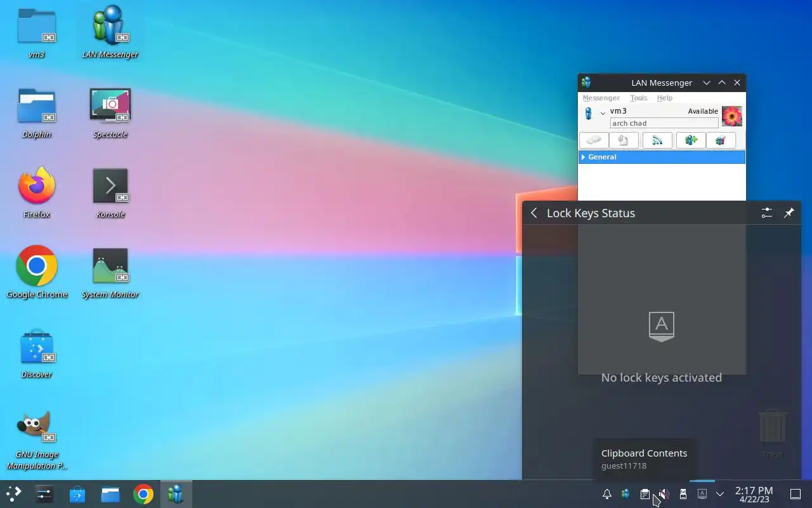812x508 pixels.
Task: Click the broadcast message signal icon
Action: (657, 140)
